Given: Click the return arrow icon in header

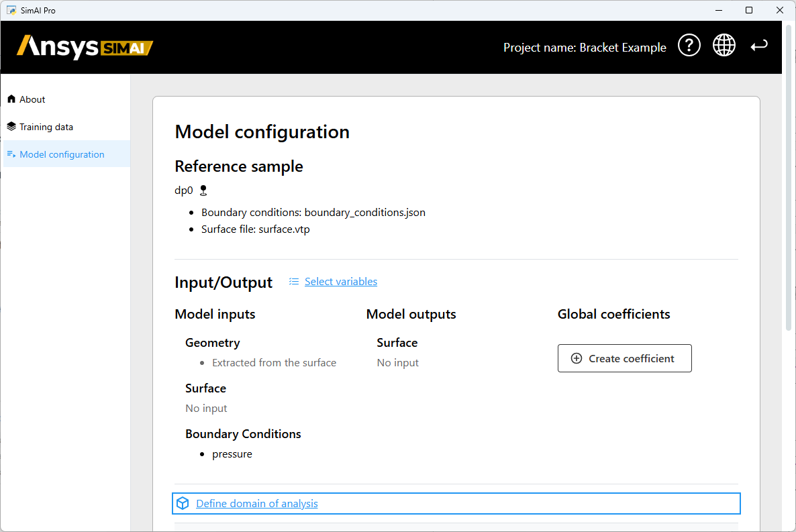Looking at the screenshot, I should 759,46.
